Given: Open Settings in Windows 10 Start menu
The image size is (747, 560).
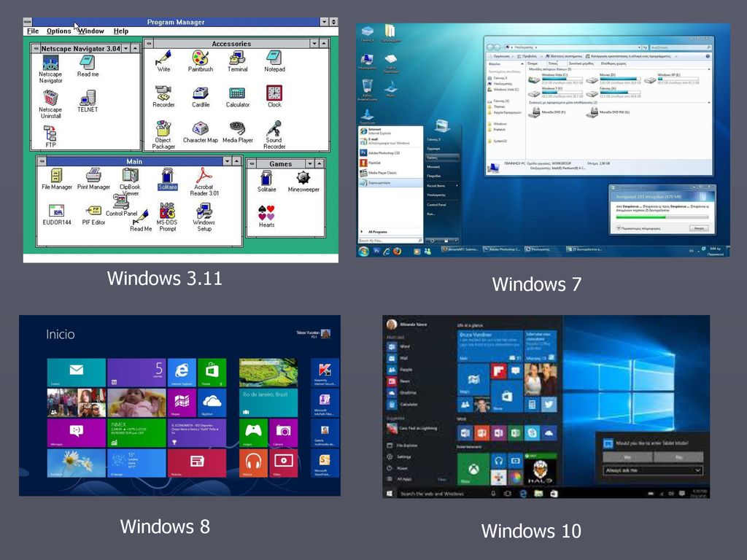Looking at the screenshot, I should point(399,456).
